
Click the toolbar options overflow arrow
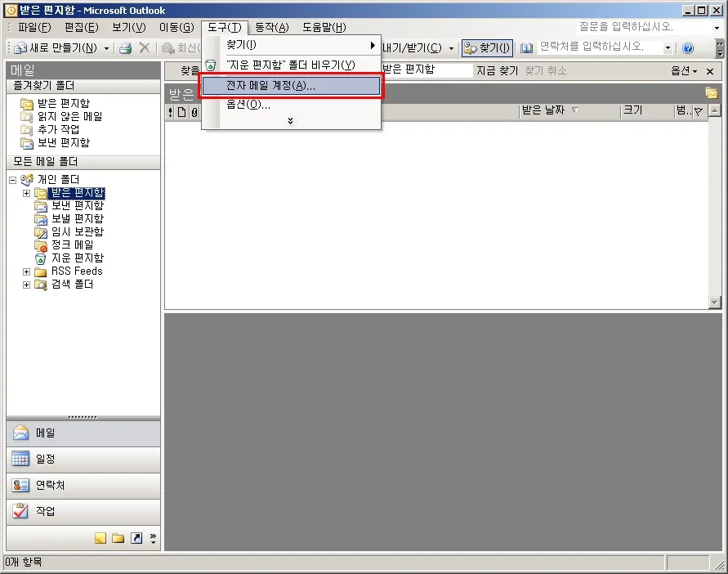pyautogui.click(x=720, y=48)
